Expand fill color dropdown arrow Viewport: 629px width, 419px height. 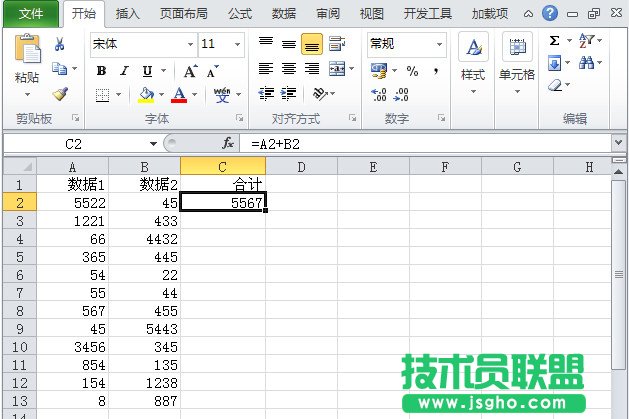coord(161,95)
